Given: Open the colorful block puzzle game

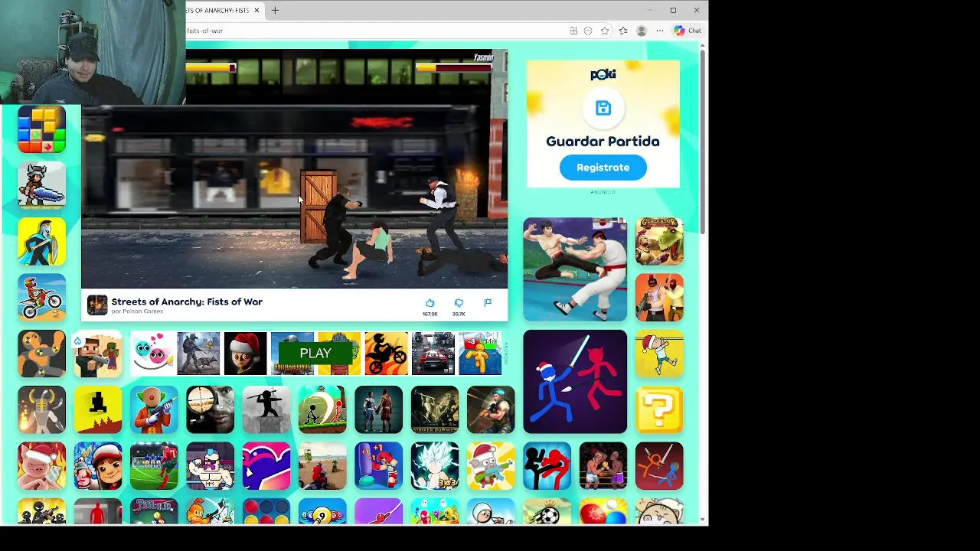Looking at the screenshot, I should (x=41, y=129).
